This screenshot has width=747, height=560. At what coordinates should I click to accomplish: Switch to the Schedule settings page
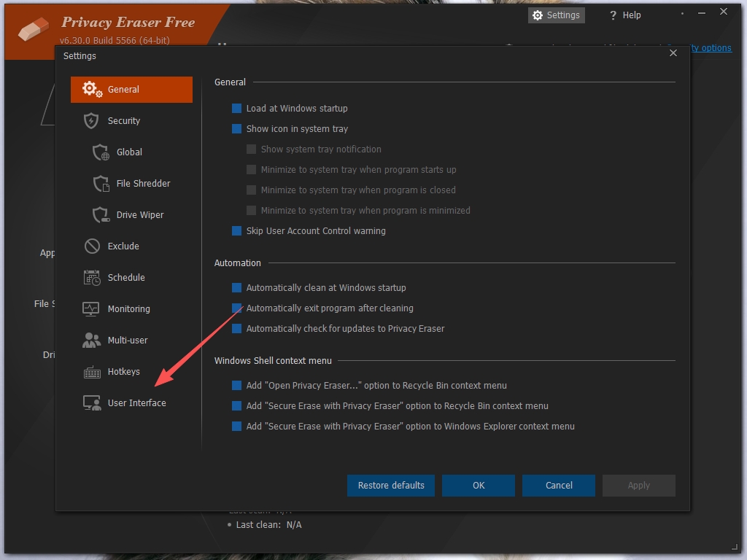click(x=131, y=278)
